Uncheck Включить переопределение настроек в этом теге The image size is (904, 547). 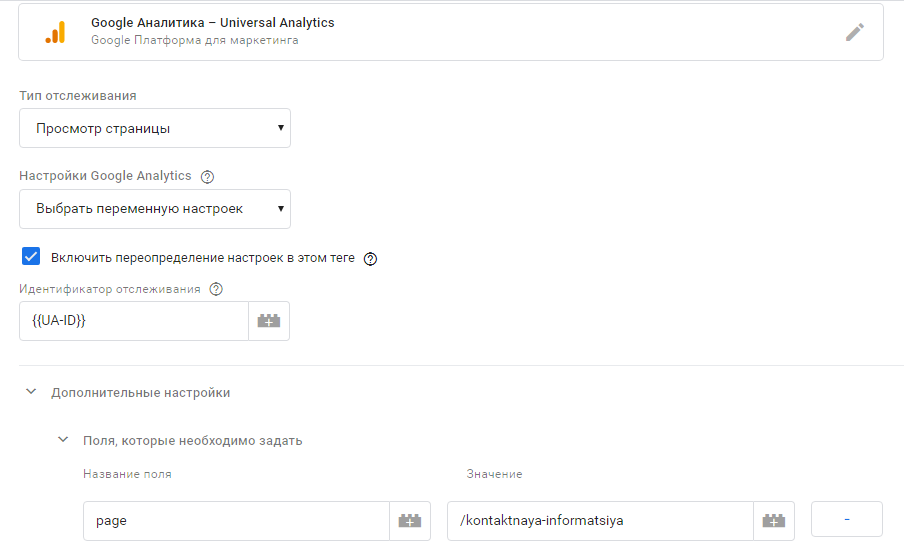point(31,257)
